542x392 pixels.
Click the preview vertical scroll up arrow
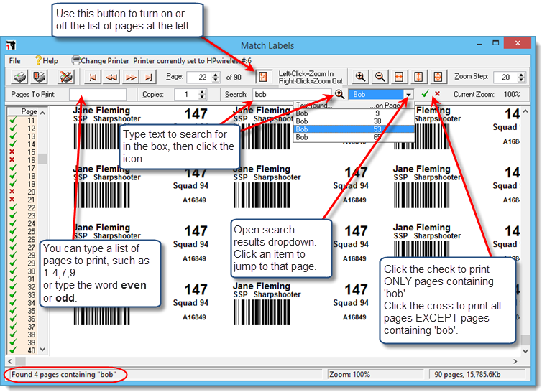525,111
